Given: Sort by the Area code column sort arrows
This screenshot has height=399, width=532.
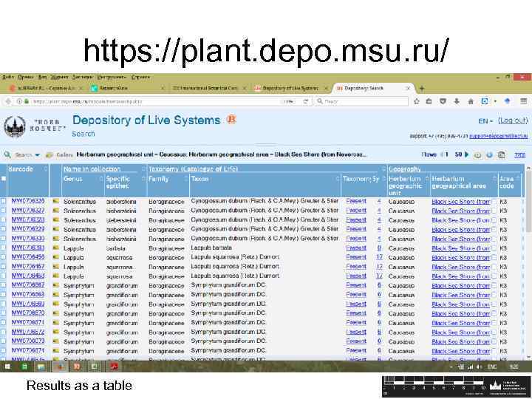Looking at the screenshot, I should click(518, 178).
